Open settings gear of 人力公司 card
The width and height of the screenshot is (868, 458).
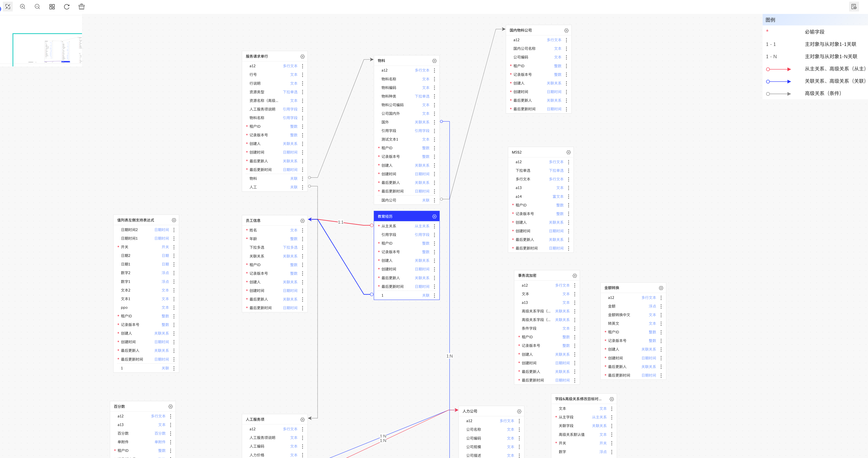519,411
